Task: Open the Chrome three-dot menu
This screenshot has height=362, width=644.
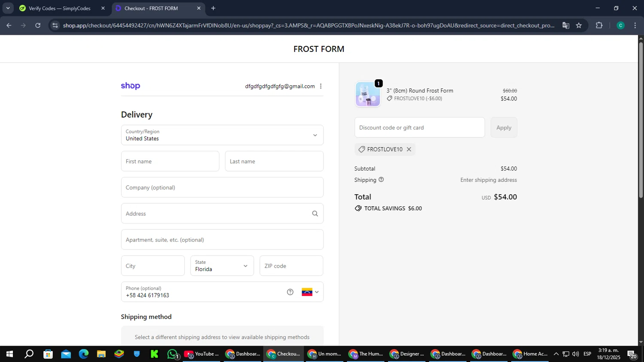Action: 635,25
